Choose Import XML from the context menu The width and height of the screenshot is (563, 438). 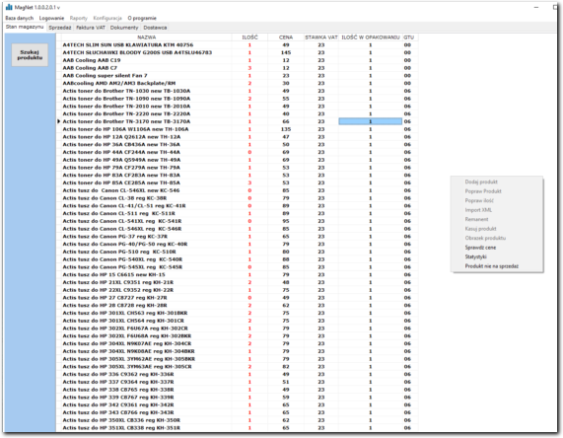pyautogui.click(x=497, y=210)
